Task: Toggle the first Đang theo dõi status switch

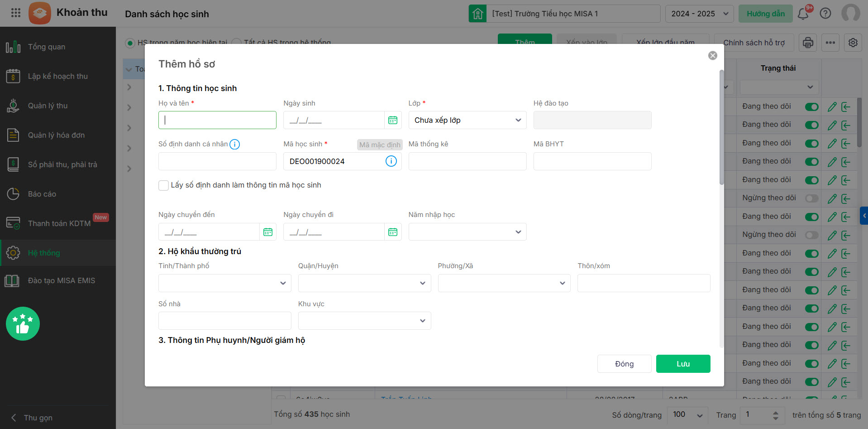Action: tap(812, 107)
